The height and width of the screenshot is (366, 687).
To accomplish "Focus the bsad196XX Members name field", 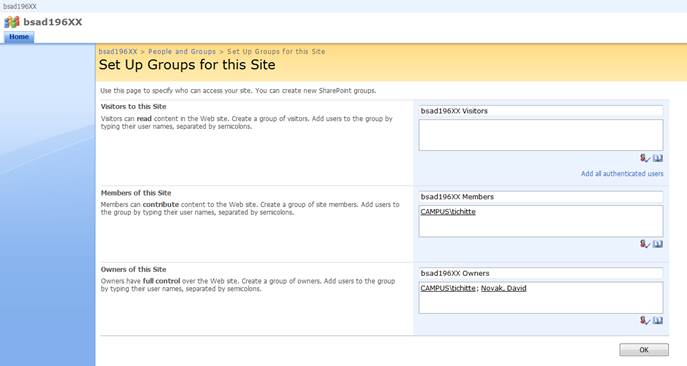I will [x=541, y=197].
